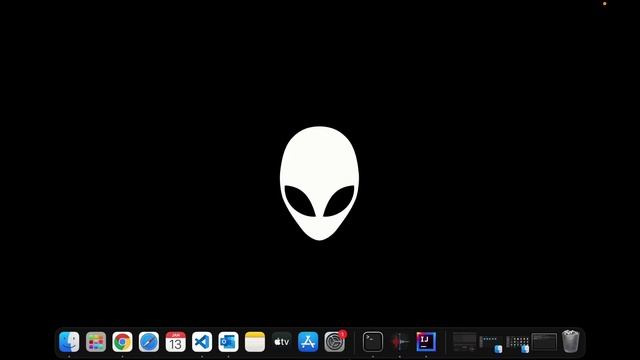Open System Settings with notification badge

pos(335,342)
